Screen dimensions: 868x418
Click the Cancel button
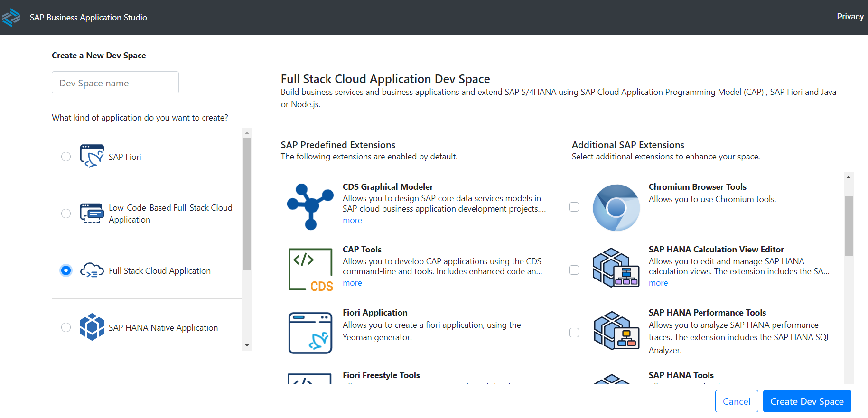click(737, 401)
